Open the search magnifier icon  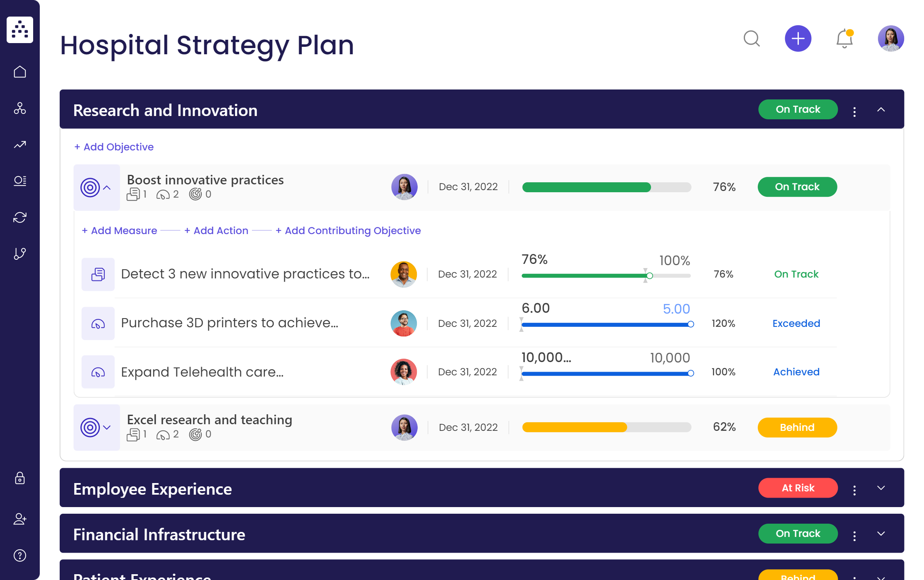752,39
